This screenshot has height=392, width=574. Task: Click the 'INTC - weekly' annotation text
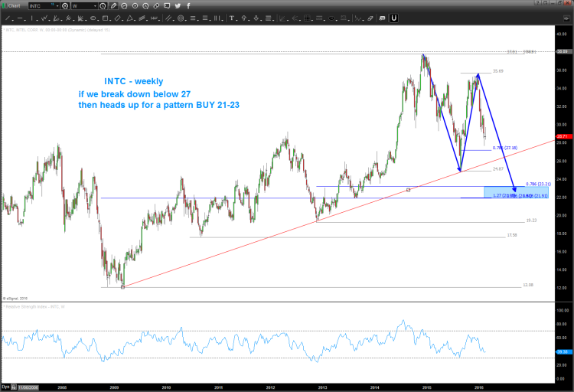point(134,81)
